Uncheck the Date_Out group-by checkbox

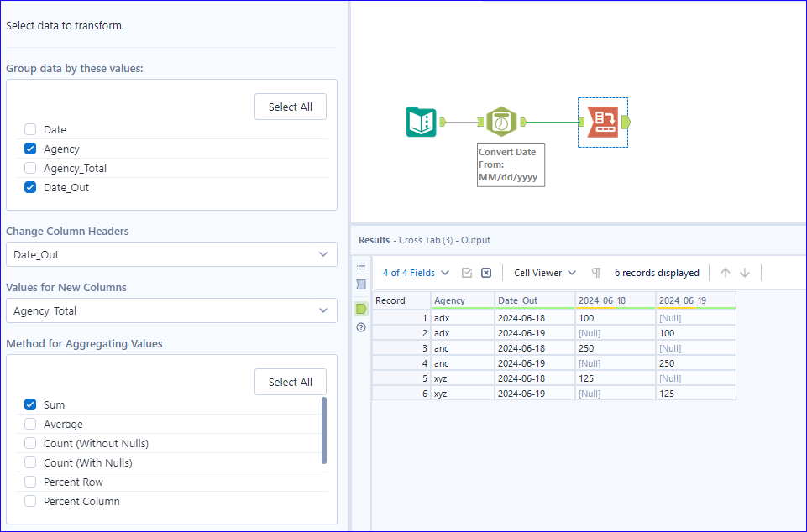coord(30,187)
